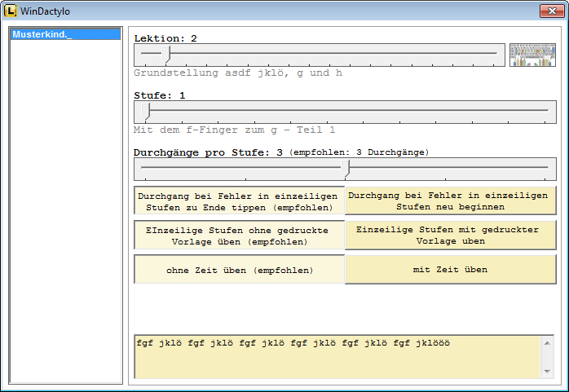The width and height of the screenshot is (569, 392).
Task: Open the keyboard layout thumbnail image
Action: [532, 55]
